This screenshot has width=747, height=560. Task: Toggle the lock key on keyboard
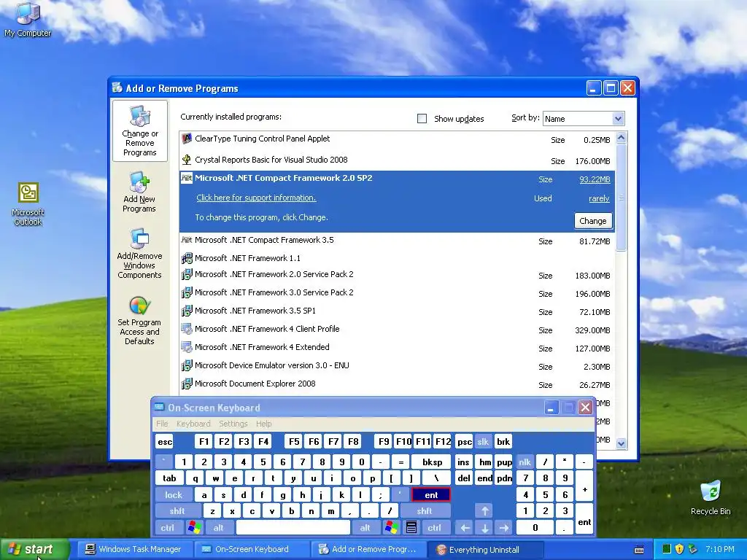(x=174, y=495)
